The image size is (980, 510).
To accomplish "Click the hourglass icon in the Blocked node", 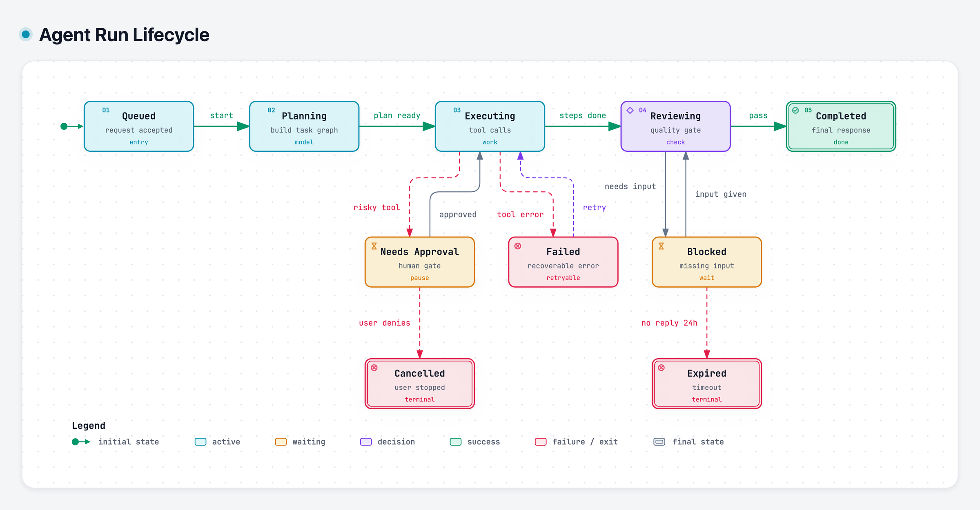I will pyautogui.click(x=661, y=246).
